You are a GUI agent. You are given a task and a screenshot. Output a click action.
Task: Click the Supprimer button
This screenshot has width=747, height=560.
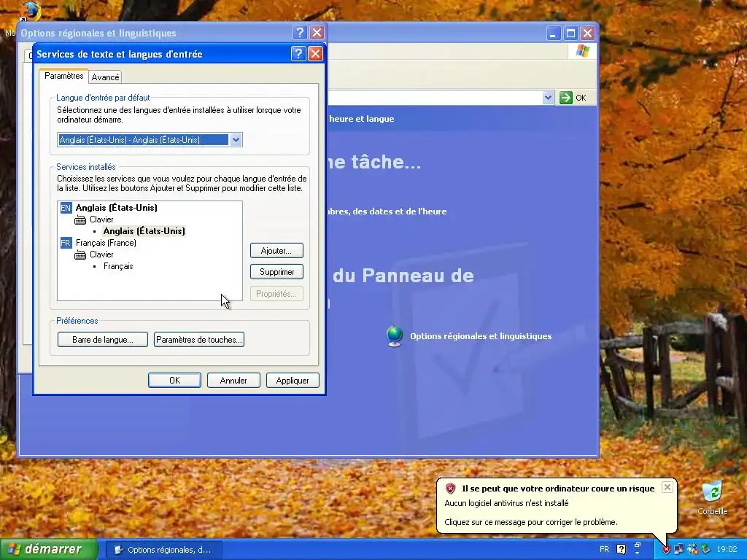coord(276,272)
